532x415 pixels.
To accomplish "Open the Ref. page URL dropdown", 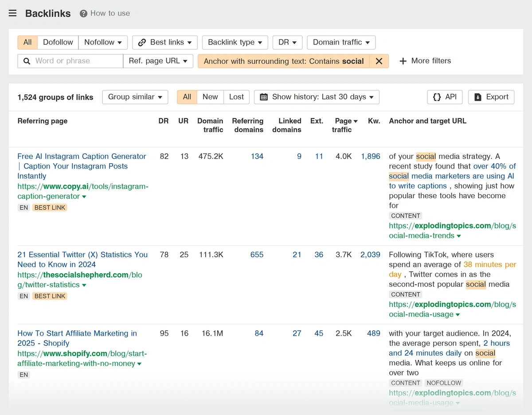I will point(158,61).
